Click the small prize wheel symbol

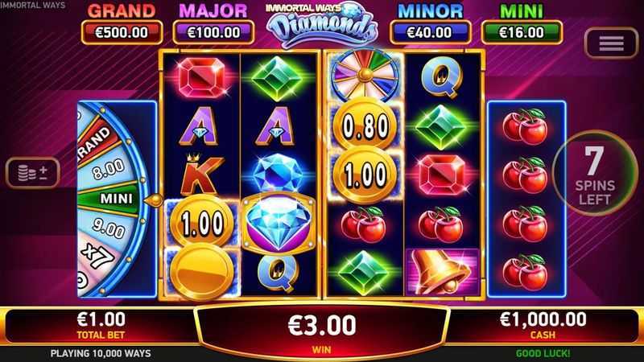(x=365, y=76)
